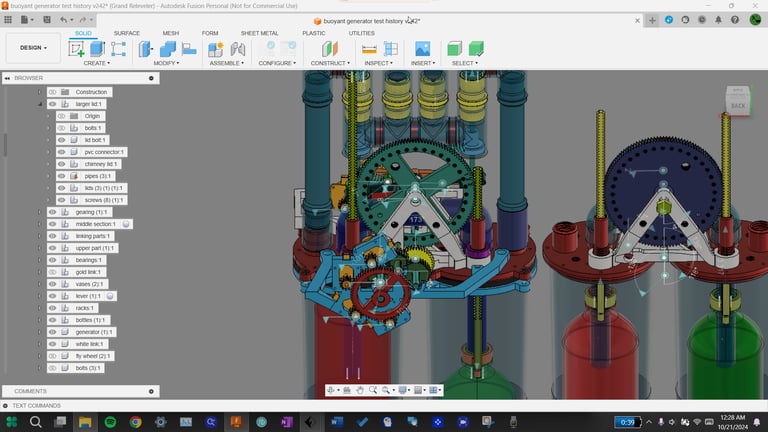Click the ViewCube BACK face
The height and width of the screenshot is (432, 768).
[x=738, y=105]
